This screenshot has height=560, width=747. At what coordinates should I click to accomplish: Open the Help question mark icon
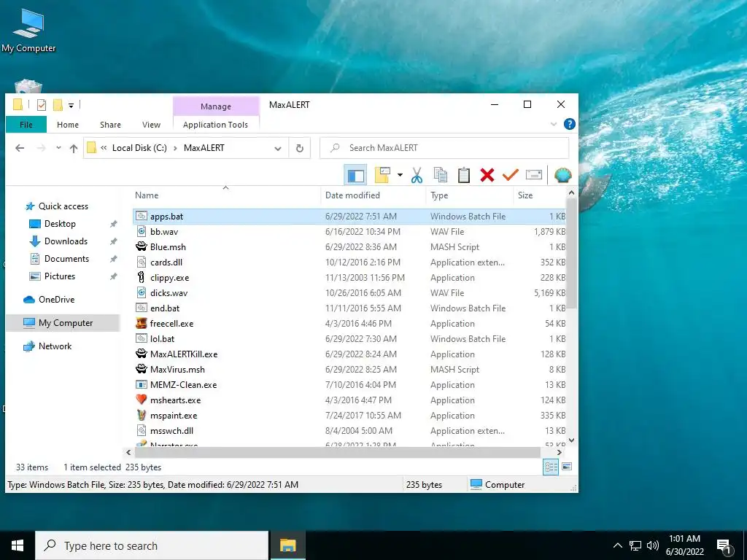click(x=569, y=124)
